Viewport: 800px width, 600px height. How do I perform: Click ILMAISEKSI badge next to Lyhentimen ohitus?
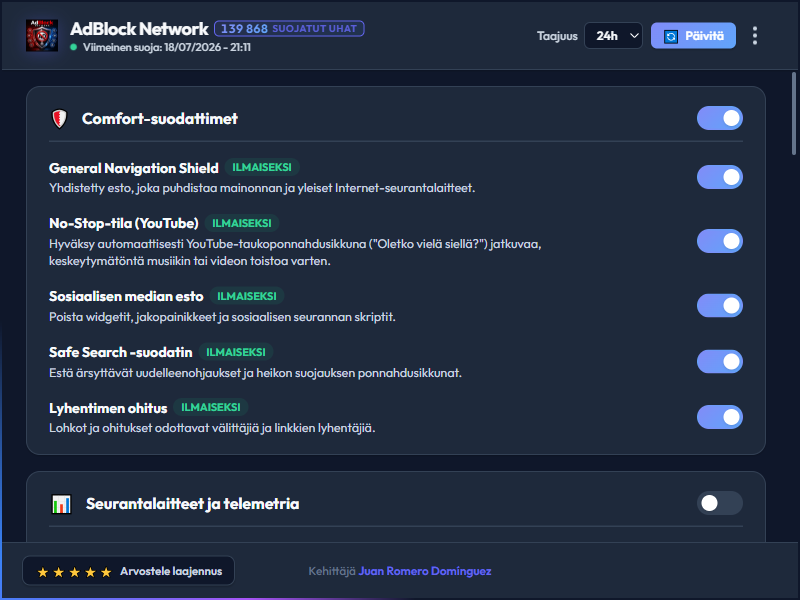pyautogui.click(x=210, y=408)
